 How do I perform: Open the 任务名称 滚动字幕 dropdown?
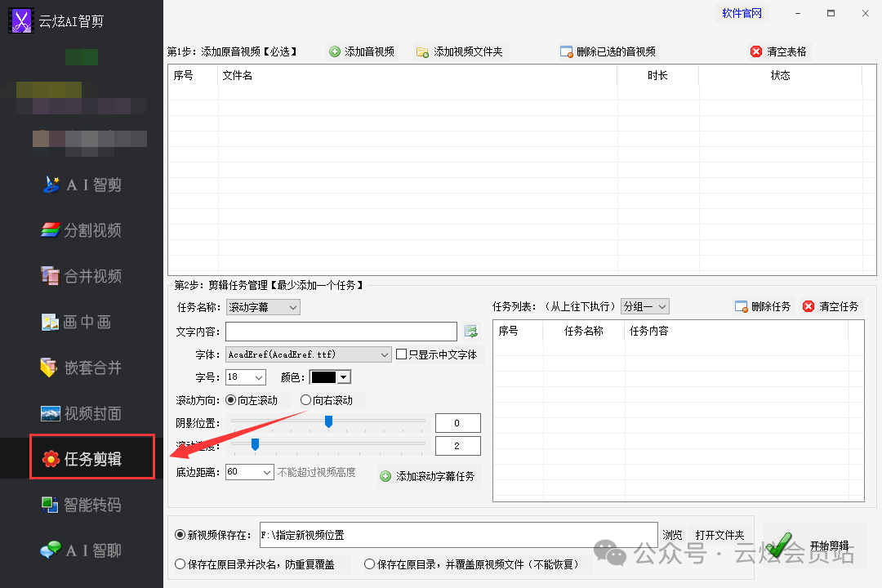[x=263, y=307]
